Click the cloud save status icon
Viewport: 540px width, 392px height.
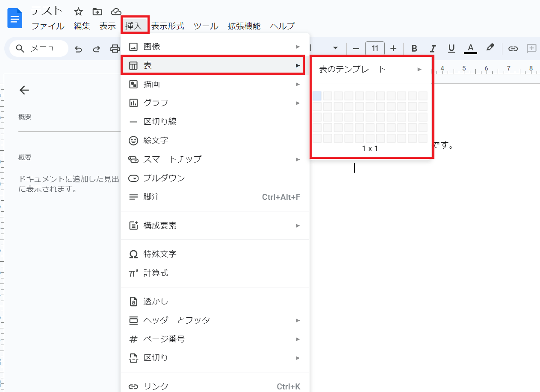pyautogui.click(x=116, y=12)
